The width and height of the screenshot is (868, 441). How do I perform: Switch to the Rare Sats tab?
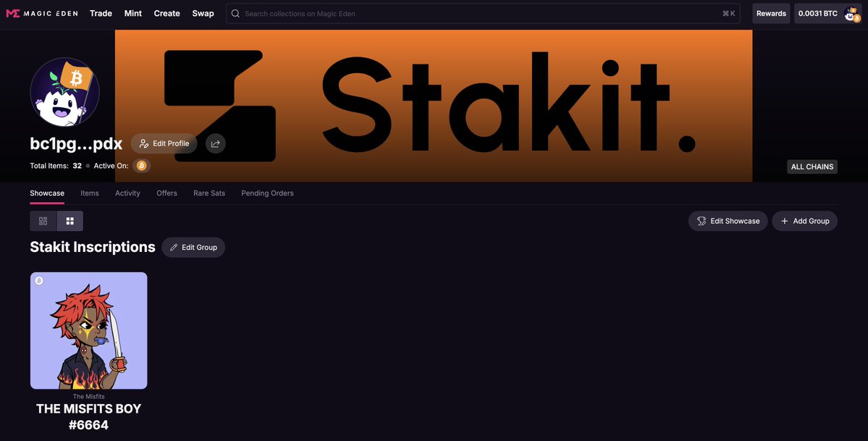click(209, 193)
